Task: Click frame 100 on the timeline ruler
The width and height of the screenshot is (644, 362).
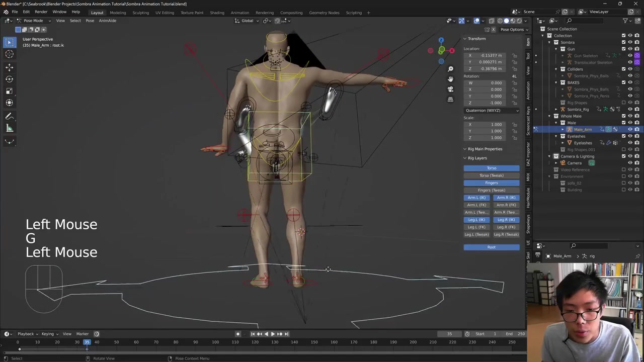Action: 215,342
